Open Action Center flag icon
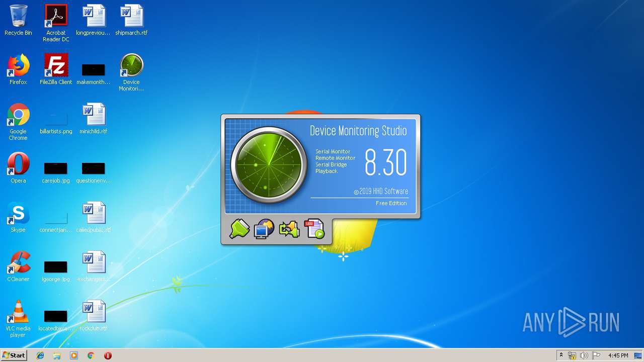 click(x=596, y=355)
